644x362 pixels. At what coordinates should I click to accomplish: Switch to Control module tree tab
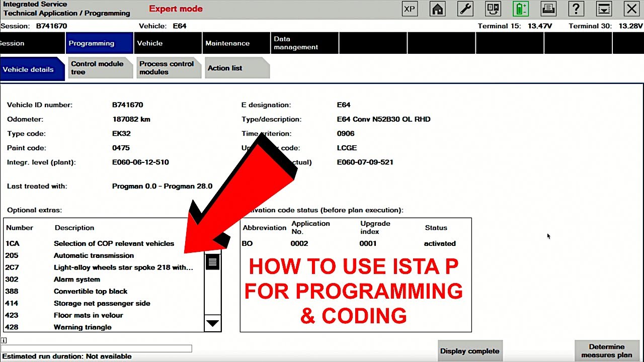pos(100,68)
